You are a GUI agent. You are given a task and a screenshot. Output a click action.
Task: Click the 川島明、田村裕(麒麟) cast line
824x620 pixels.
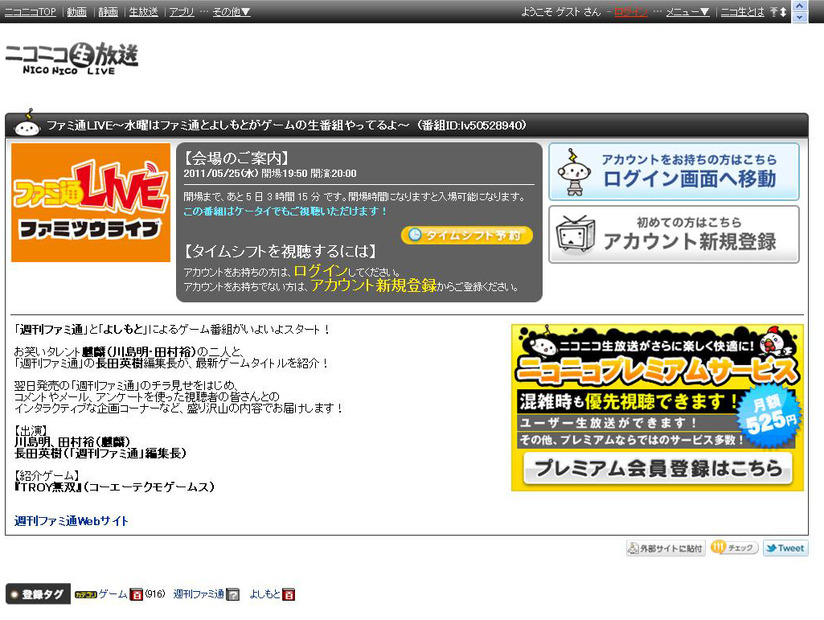tap(72, 442)
